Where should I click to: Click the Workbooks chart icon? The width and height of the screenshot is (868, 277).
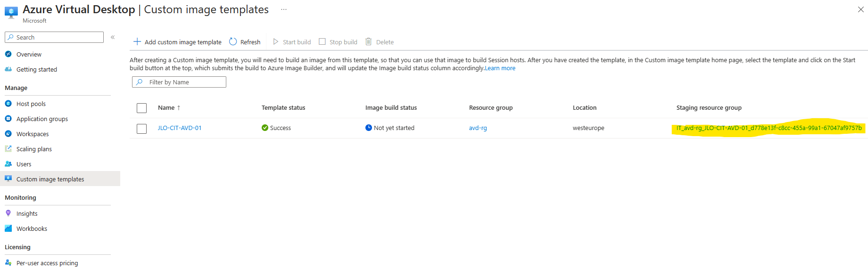[x=8, y=228]
